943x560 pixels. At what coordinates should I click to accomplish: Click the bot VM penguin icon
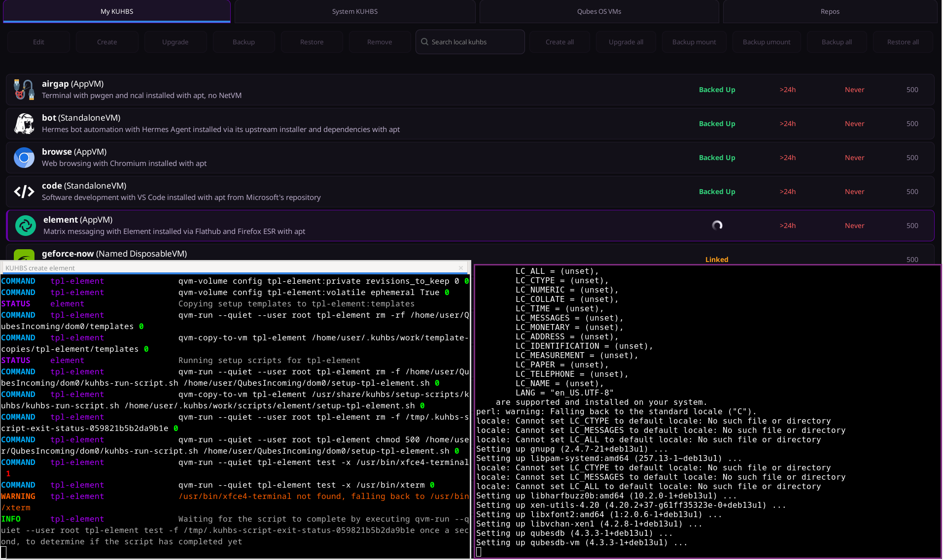24,124
